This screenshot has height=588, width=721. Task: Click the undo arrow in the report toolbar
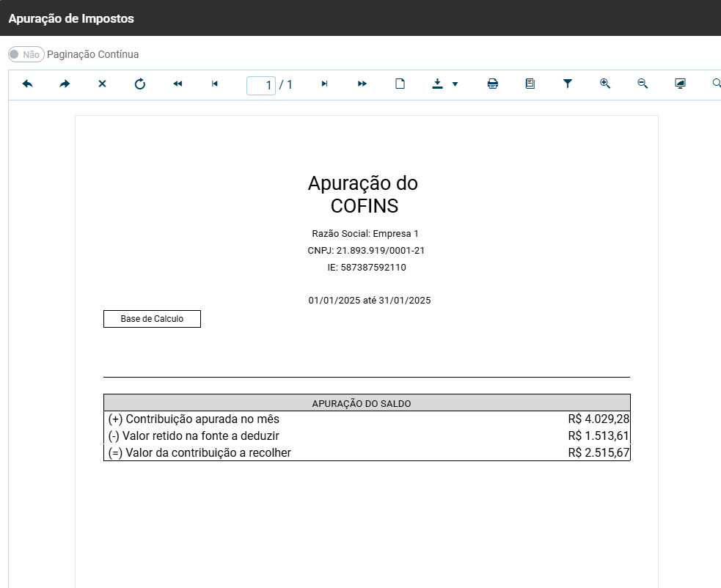click(28, 84)
